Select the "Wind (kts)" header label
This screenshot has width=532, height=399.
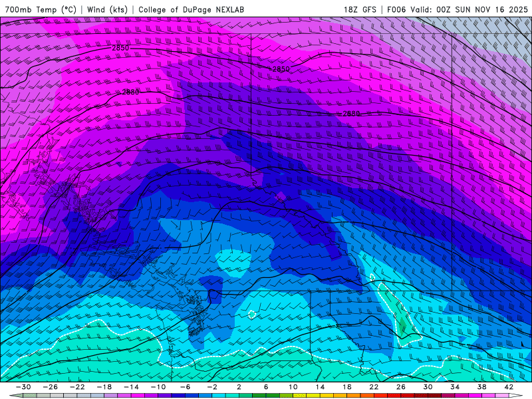point(107,9)
